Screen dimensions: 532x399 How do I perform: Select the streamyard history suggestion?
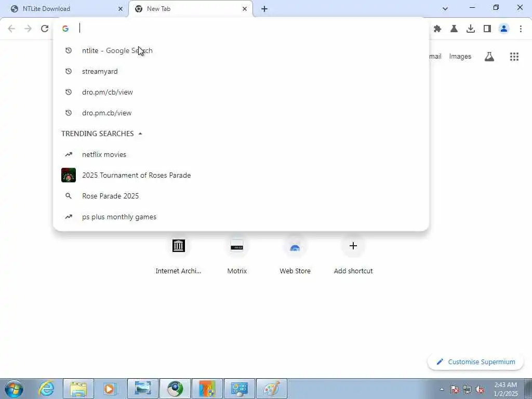point(241,71)
